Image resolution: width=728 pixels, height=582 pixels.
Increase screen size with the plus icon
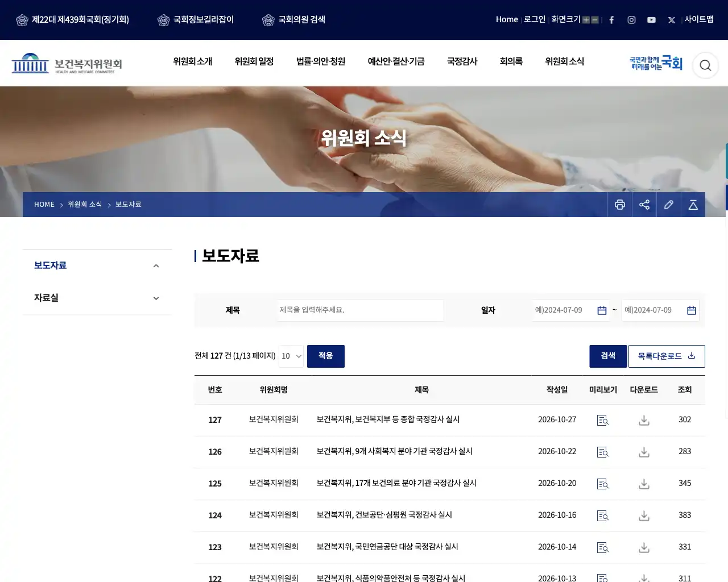point(586,20)
